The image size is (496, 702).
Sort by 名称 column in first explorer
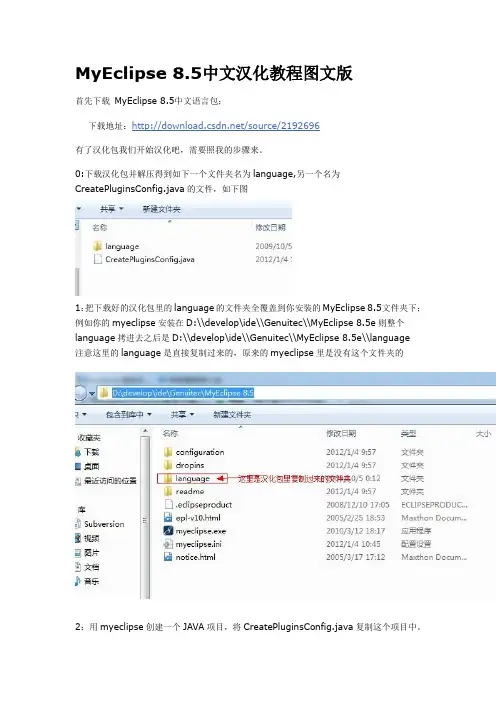(99, 227)
